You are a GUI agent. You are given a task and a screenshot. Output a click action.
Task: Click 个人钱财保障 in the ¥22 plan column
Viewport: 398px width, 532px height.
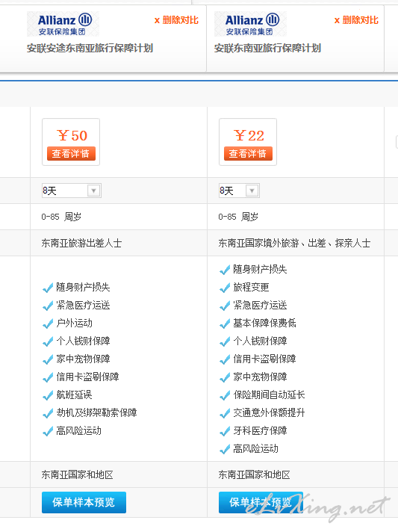tap(260, 341)
